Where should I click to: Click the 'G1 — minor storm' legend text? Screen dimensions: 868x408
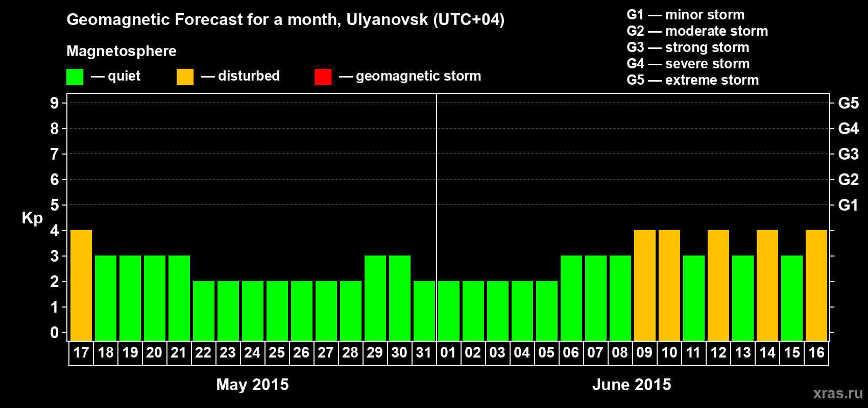[686, 15]
